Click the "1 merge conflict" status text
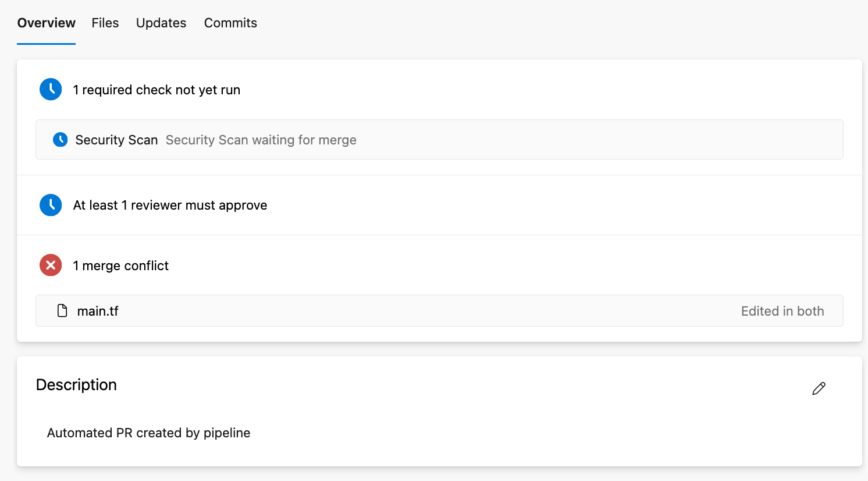 120,266
